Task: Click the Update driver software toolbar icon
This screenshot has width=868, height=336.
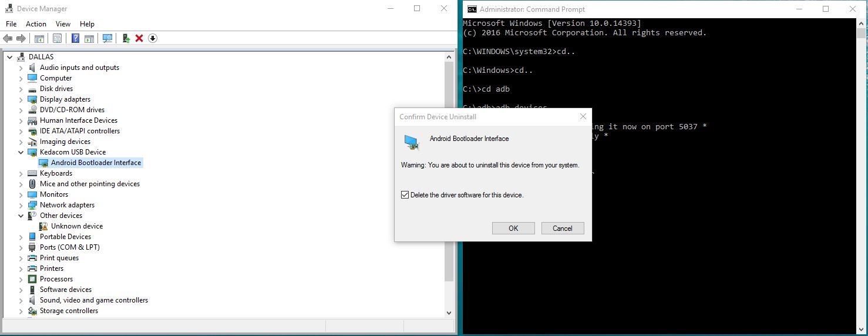Action: [126, 38]
